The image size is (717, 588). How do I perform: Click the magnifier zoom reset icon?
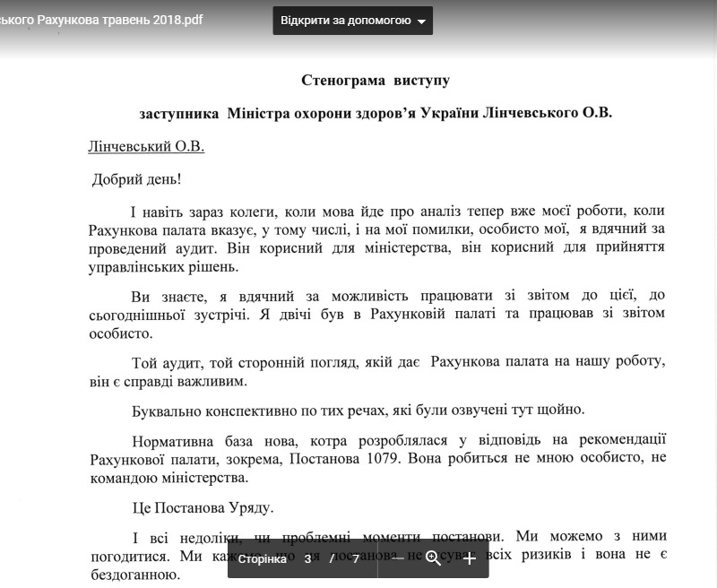point(433,558)
